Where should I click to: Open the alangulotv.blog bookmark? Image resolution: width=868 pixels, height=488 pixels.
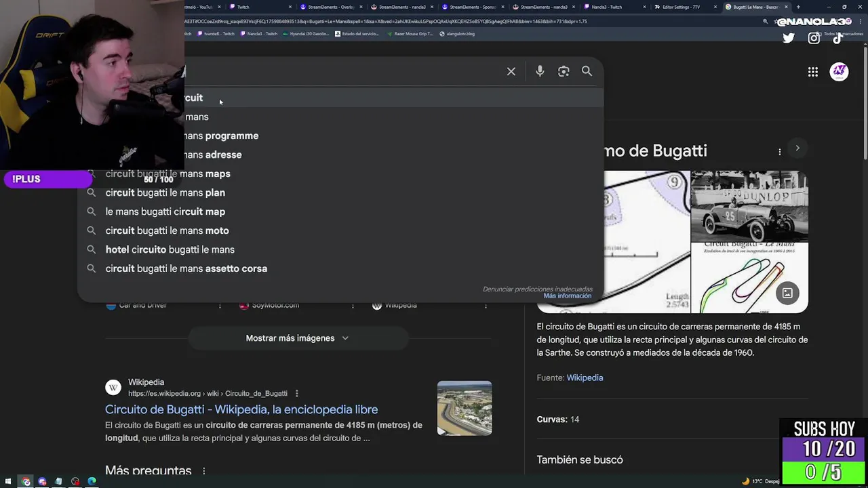(x=457, y=34)
